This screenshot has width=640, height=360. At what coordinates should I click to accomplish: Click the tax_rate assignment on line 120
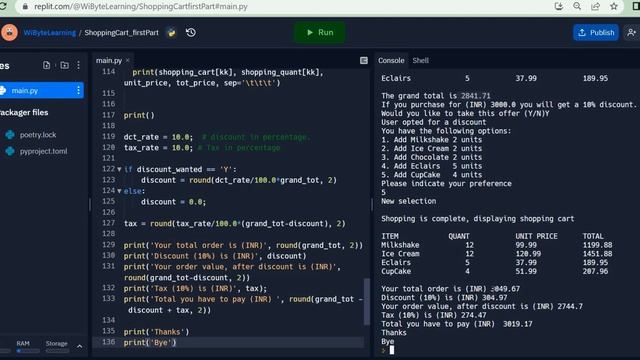(158, 147)
